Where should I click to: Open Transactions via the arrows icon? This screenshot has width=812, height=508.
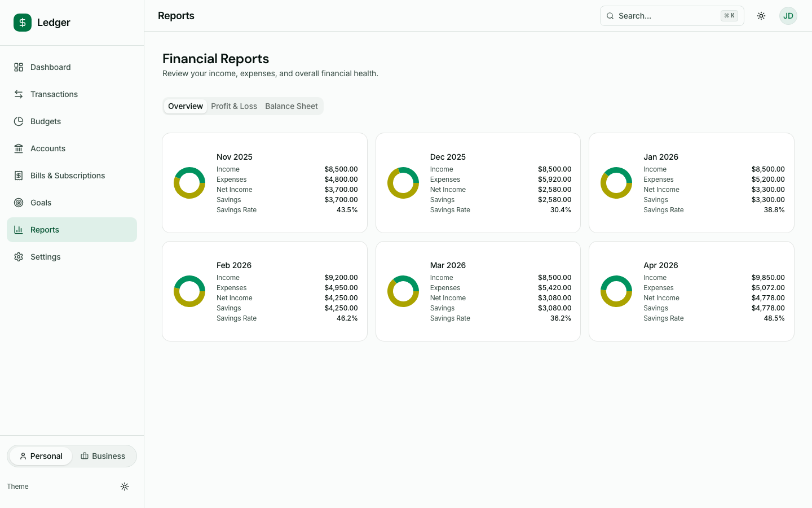tap(18, 94)
